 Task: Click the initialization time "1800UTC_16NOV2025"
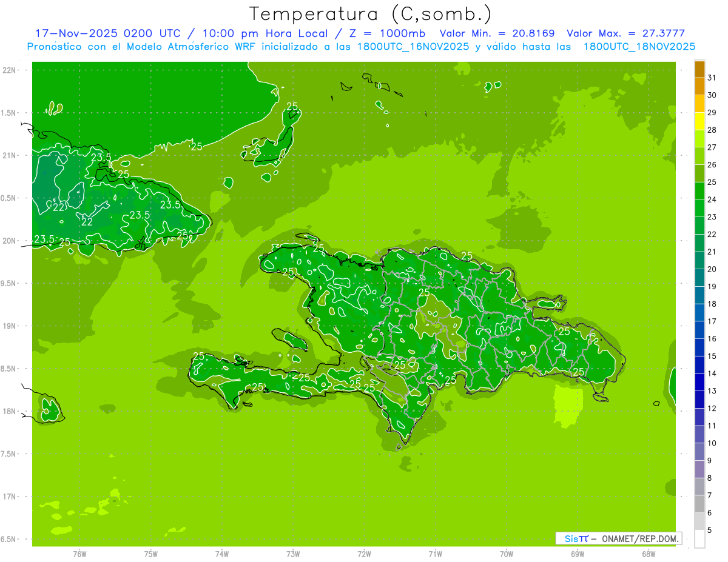414,47
